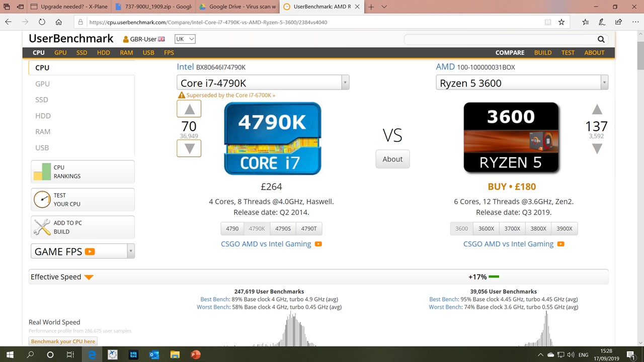Vote up the Ryzen 5 3600
The height and width of the screenshot is (362, 644).
597,110
